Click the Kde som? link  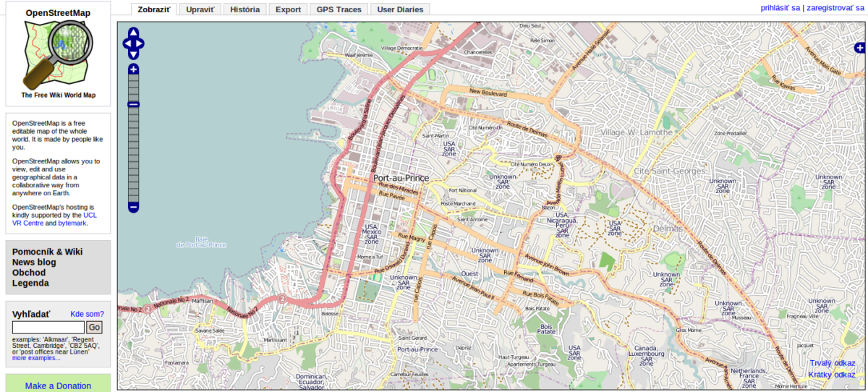click(87, 314)
